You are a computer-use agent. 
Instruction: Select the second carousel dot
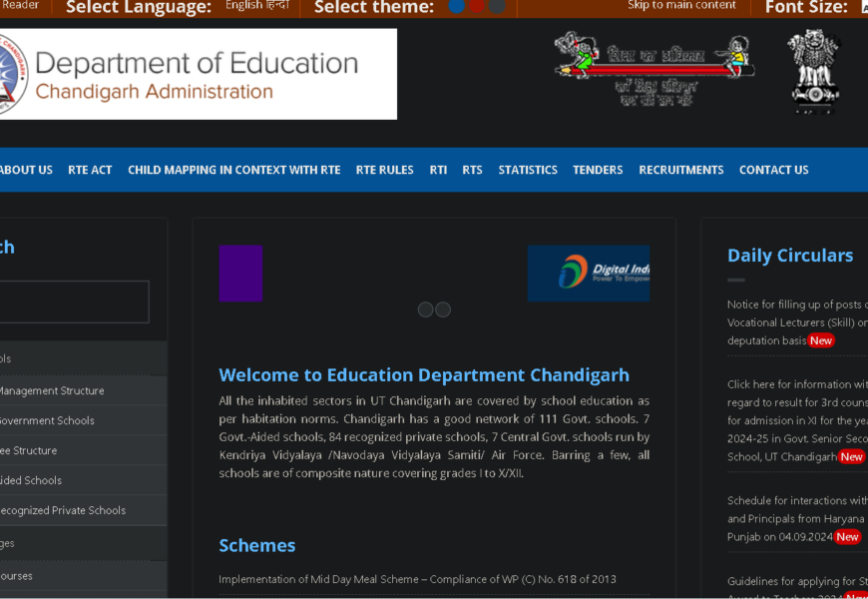coord(443,309)
